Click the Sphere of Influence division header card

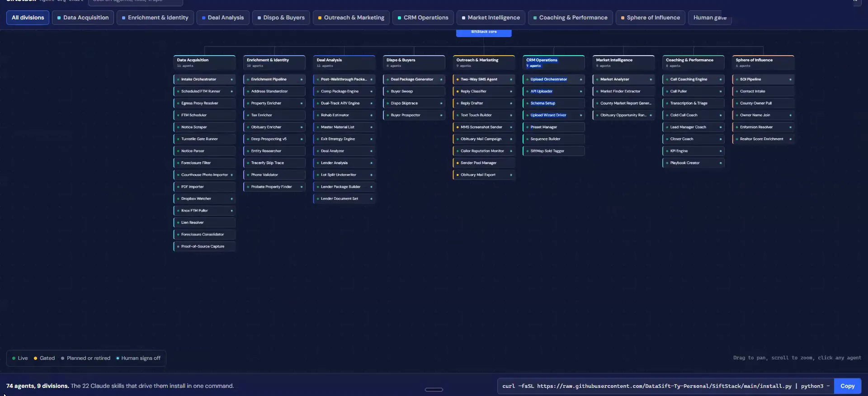(x=763, y=62)
